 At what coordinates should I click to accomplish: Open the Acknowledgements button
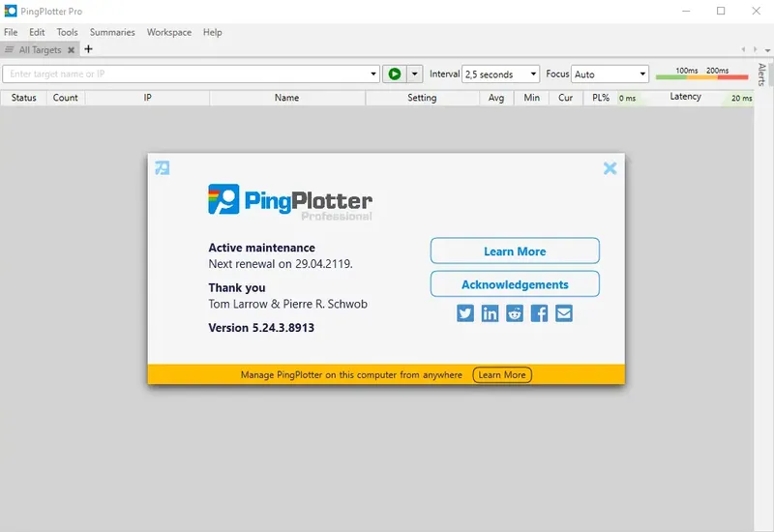click(515, 284)
